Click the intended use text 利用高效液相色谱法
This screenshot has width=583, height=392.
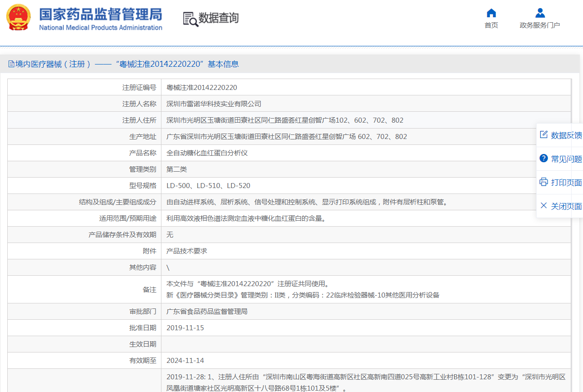(x=247, y=218)
